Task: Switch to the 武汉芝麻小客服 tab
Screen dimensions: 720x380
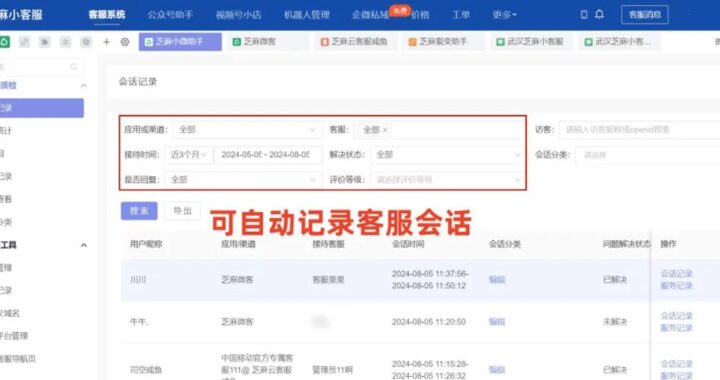Action: click(x=531, y=42)
